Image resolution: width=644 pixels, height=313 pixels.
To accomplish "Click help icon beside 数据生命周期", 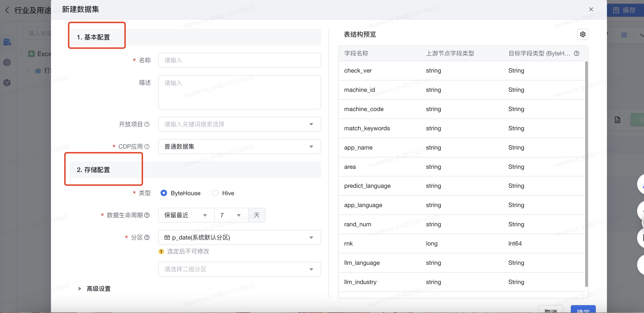I will pos(147,215).
